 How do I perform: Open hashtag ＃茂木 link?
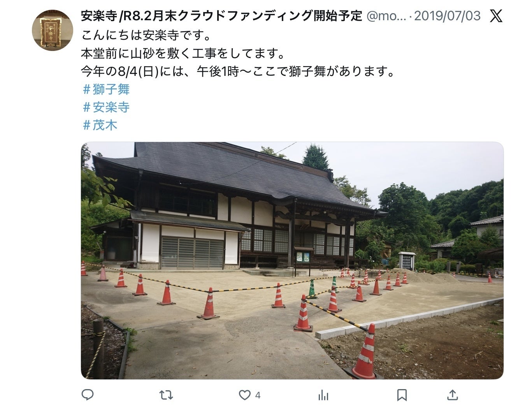(x=100, y=125)
